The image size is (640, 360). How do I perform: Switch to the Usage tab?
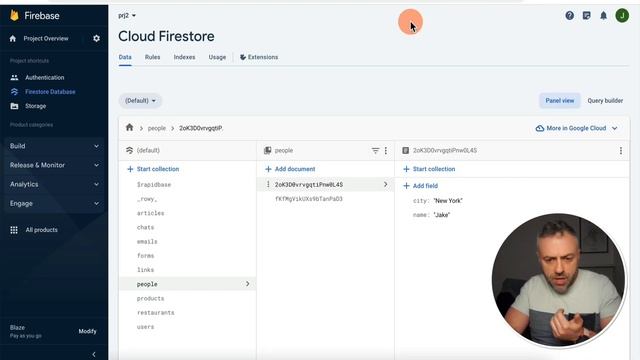point(217,57)
